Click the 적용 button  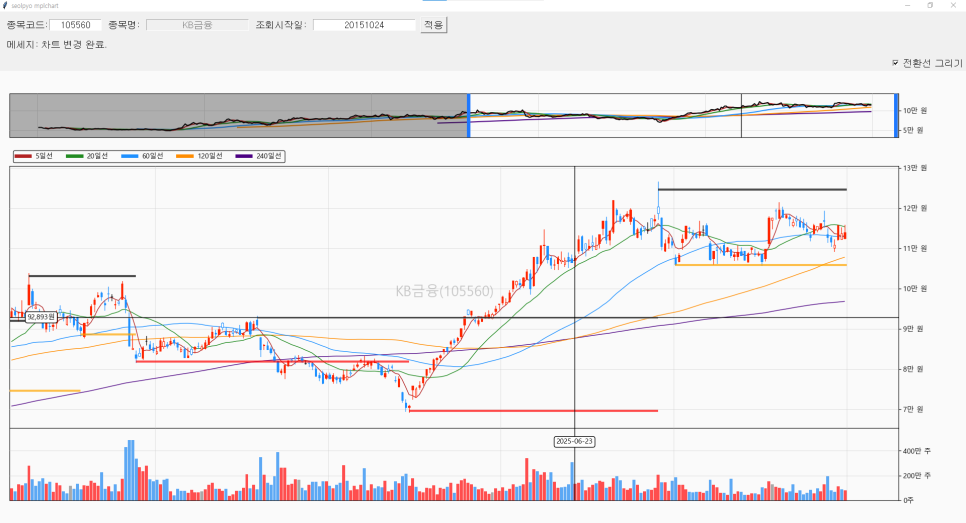434,25
